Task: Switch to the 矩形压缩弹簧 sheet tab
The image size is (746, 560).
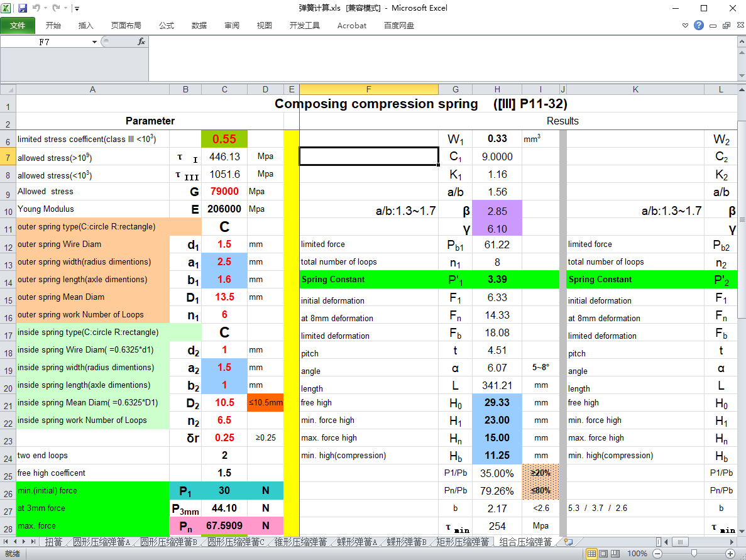Action: [463, 542]
